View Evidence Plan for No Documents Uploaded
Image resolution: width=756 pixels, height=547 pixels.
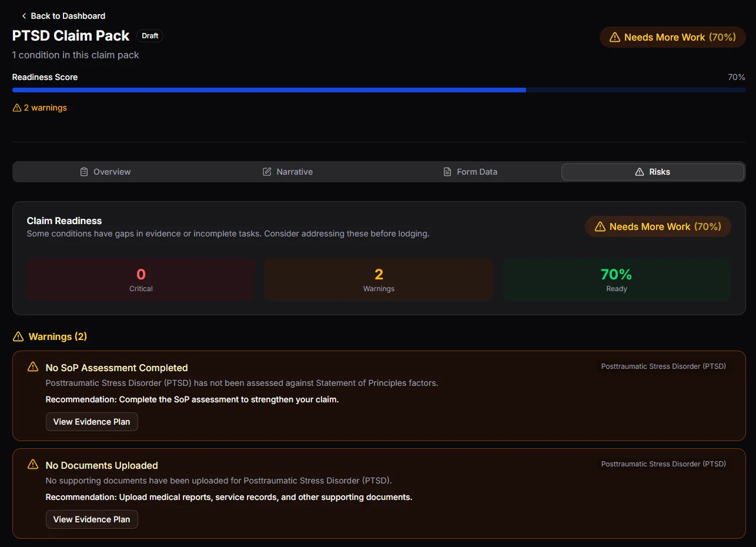pyautogui.click(x=92, y=519)
